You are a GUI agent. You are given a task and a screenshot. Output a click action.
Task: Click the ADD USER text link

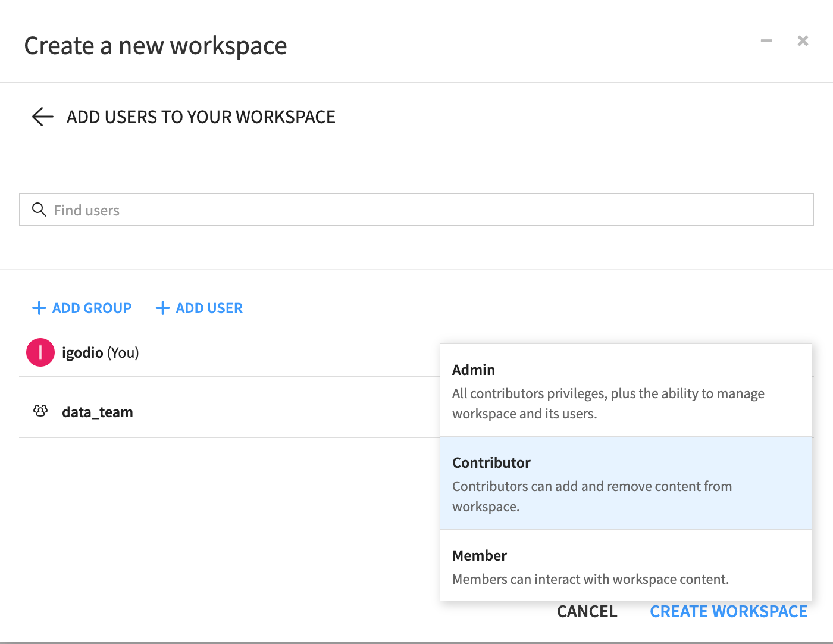(x=209, y=308)
